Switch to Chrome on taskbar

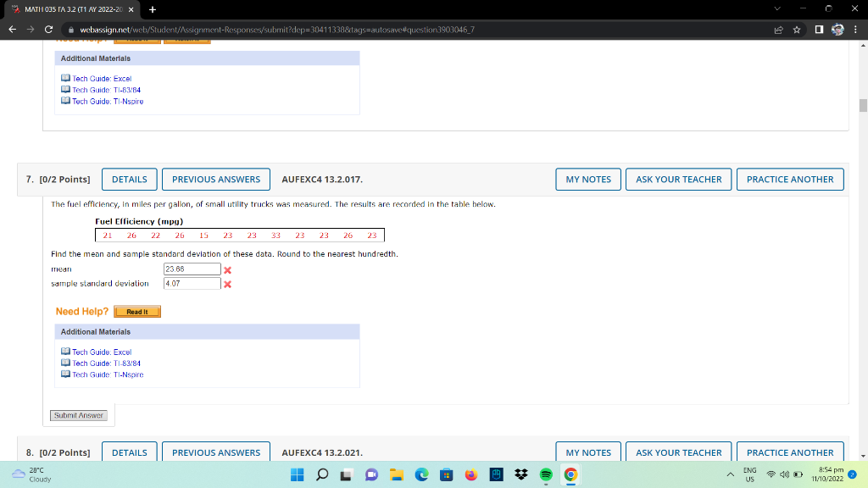[x=570, y=474]
